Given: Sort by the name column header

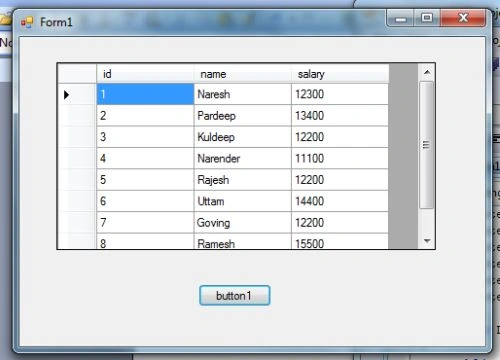Looking at the screenshot, I should coord(243,74).
